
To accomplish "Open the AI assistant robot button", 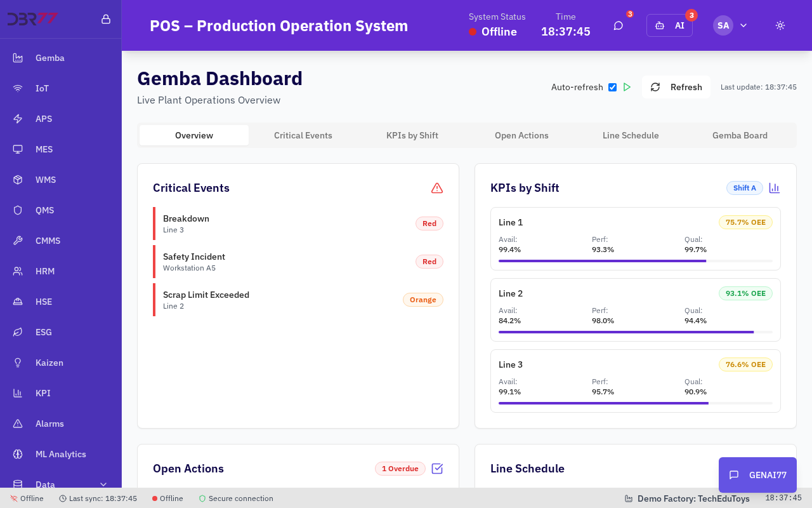I will click(x=669, y=25).
